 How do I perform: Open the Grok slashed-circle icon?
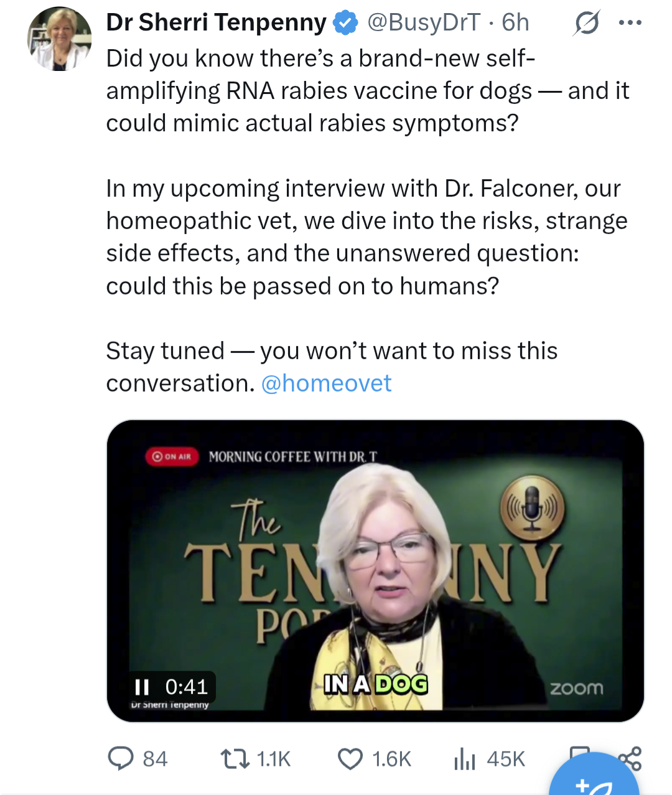click(x=586, y=23)
